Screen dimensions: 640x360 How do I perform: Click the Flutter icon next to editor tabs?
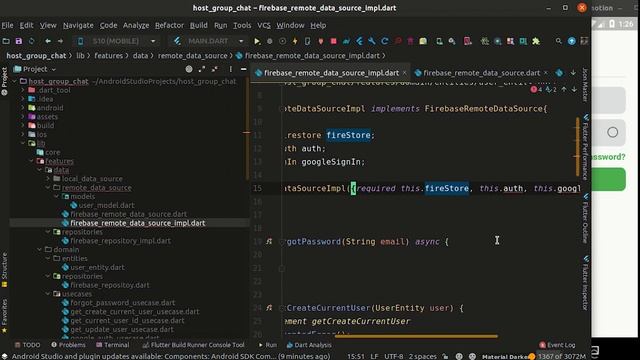click(x=559, y=73)
